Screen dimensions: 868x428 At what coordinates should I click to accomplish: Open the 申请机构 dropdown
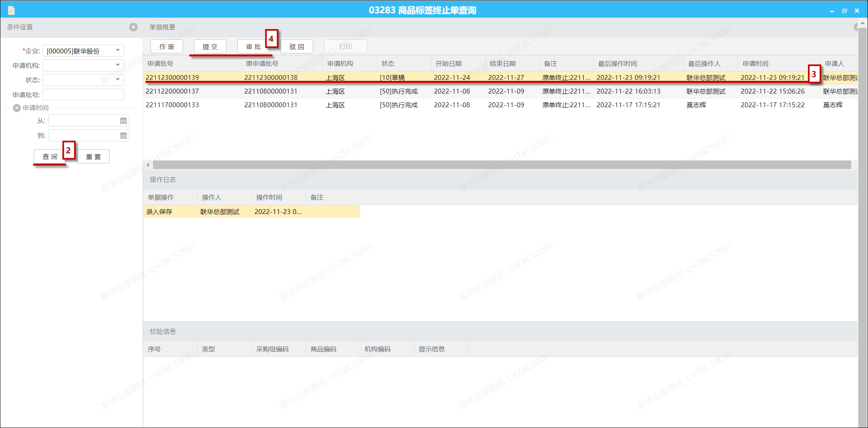118,65
